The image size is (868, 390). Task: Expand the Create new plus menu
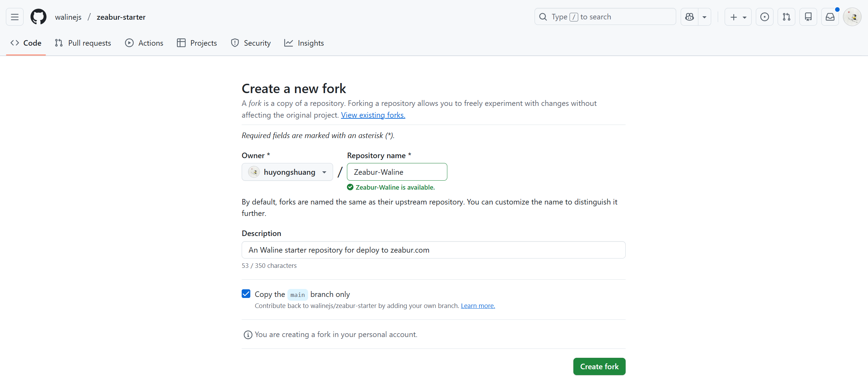click(x=738, y=17)
